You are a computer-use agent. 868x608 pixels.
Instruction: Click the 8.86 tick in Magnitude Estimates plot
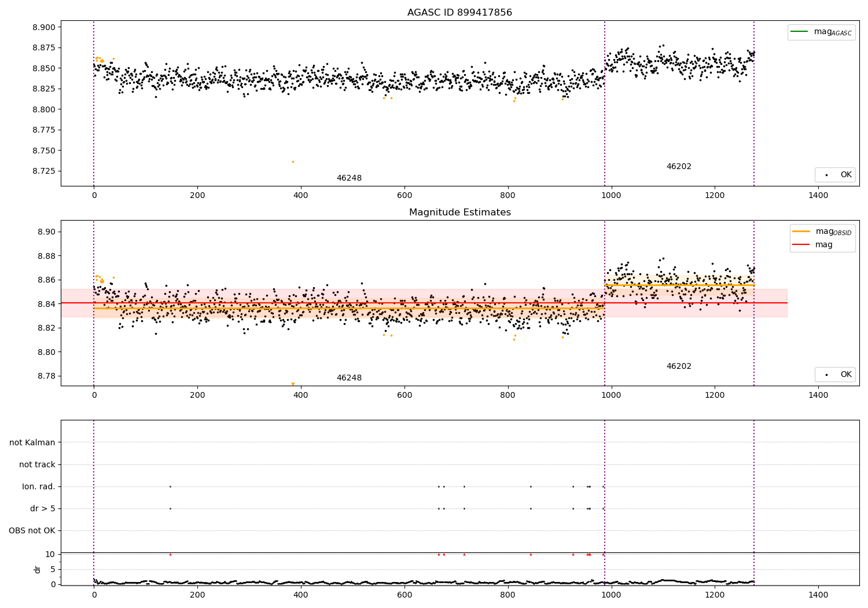point(46,280)
